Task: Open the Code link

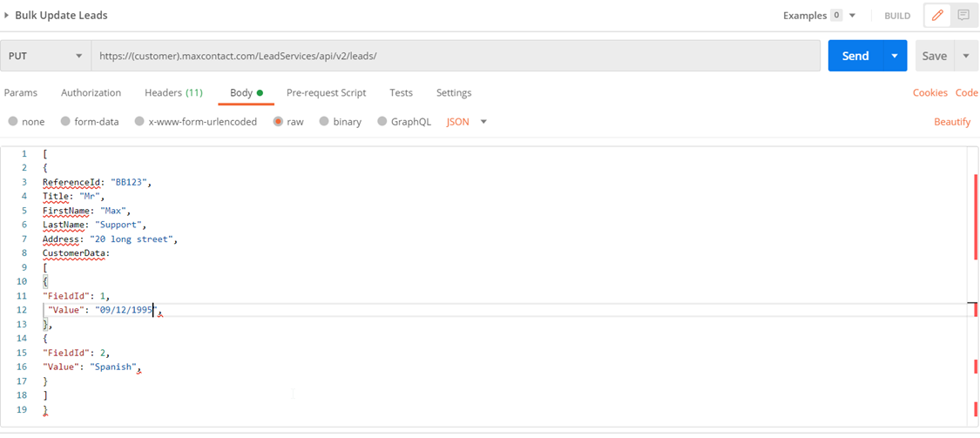Action: pyautogui.click(x=966, y=92)
